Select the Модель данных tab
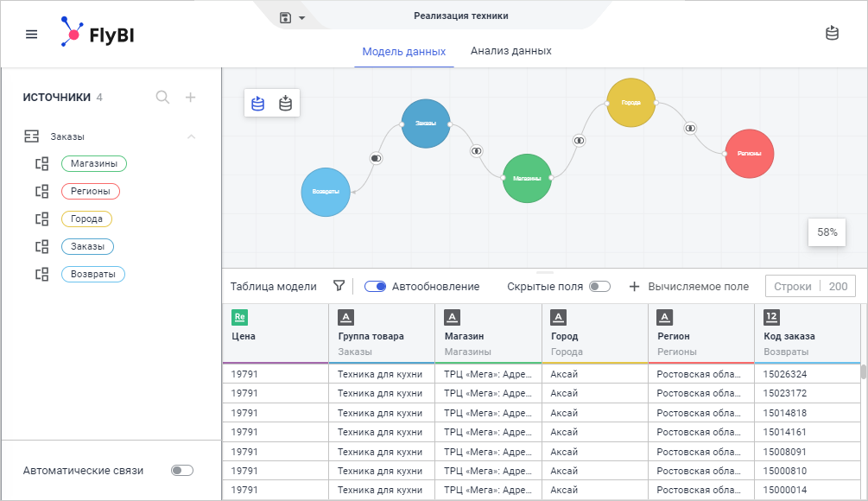Viewport: 868px width, 501px height. click(x=403, y=51)
